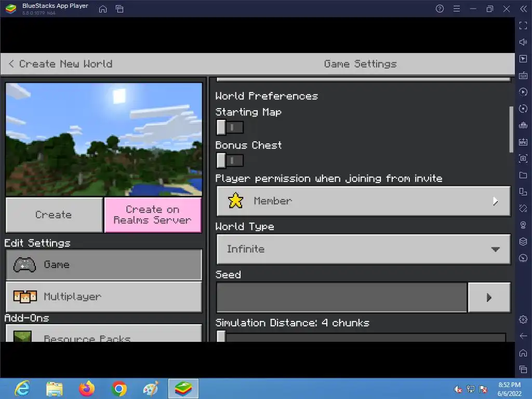The height and width of the screenshot is (399, 532).
Task: Select Multiplayer settings tab
Action: [104, 297]
